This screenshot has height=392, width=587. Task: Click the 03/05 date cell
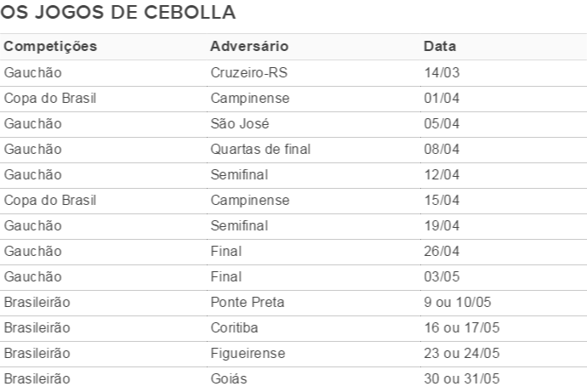tap(442, 277)
